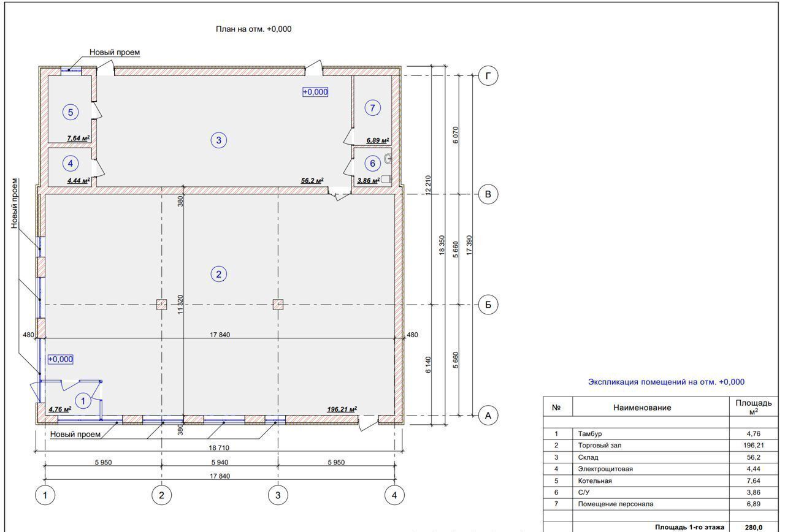
Task: Click the dimension "18 710"
Action: [220, 448]
